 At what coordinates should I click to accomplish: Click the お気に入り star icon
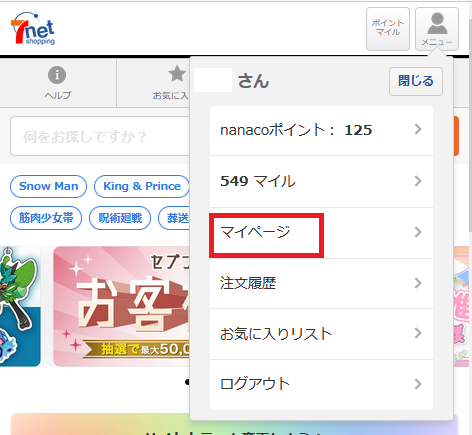pos(177,74)
